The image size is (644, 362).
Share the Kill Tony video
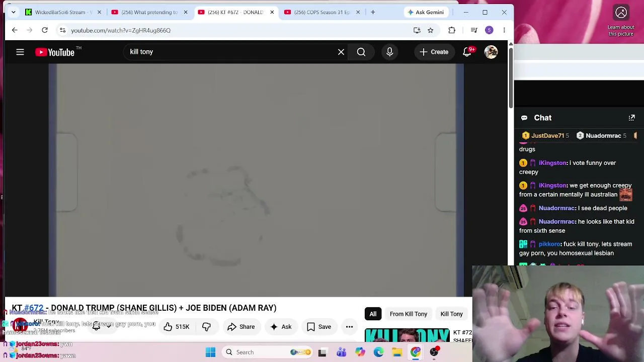(x=241, y=327)
